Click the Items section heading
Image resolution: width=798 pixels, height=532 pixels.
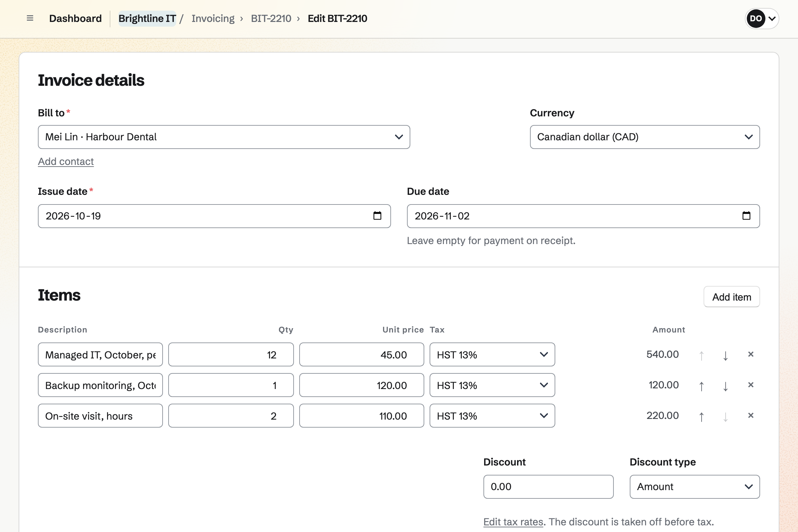pos(59,295)
